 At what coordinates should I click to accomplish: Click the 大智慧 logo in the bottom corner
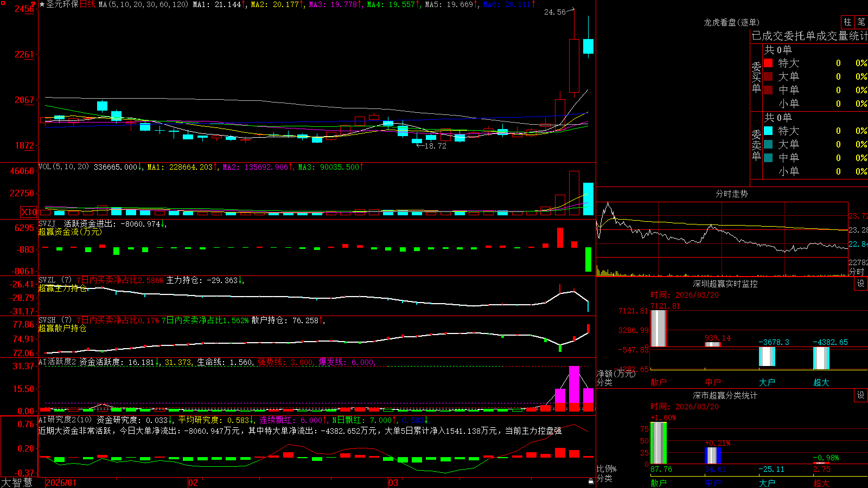pos(17,483)
